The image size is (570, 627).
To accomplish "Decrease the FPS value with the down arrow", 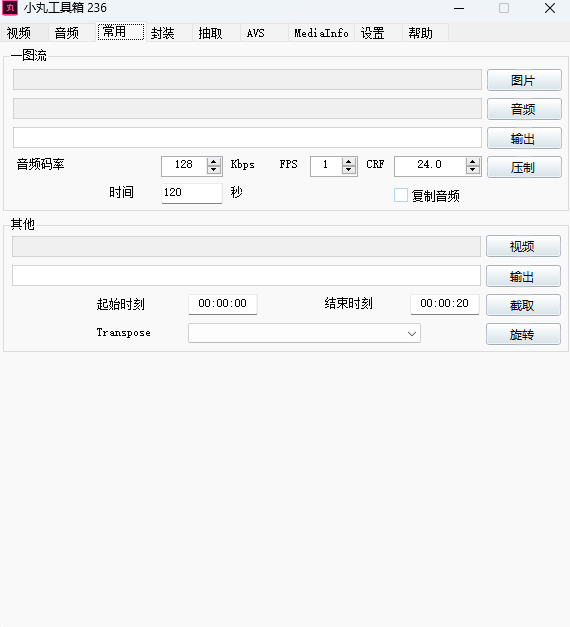I will coord(349,170).
